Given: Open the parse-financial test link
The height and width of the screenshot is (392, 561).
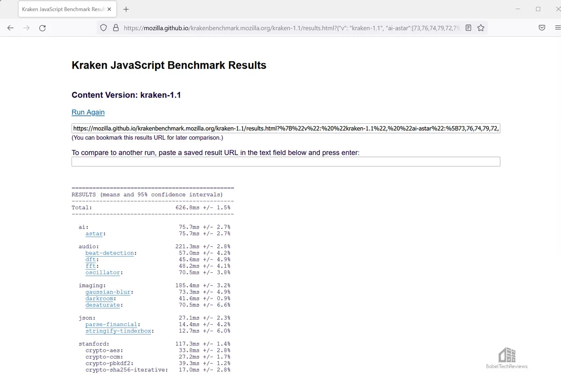Looking at the screenshot, I should pyautogui.click(x=111, y=324).
